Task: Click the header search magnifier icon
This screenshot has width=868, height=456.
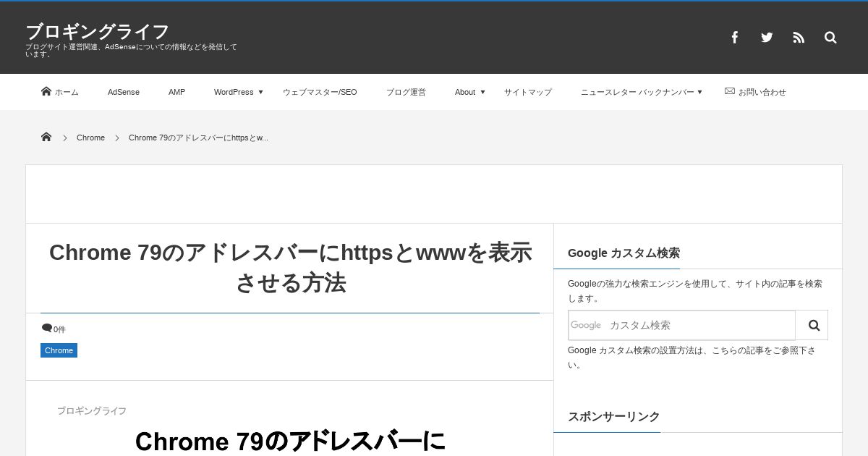Action: coord(830,38)
